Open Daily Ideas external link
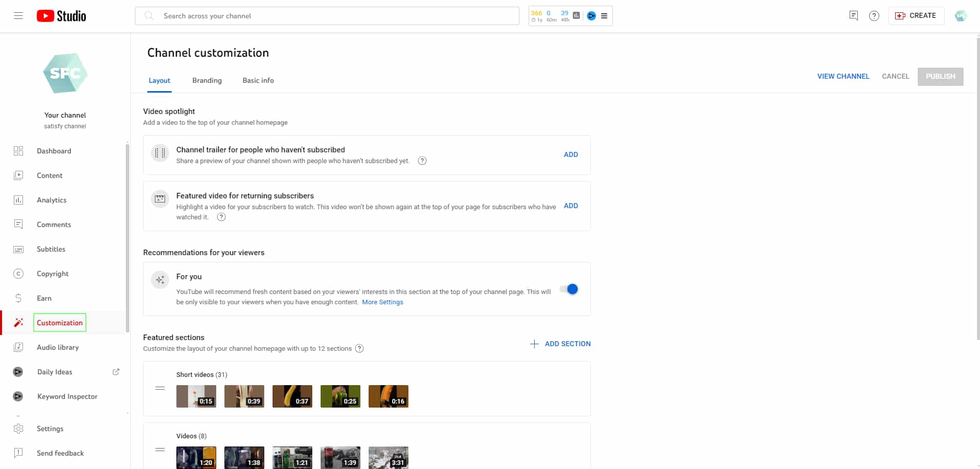The image size is (980, 469). (x=116, y=372)
